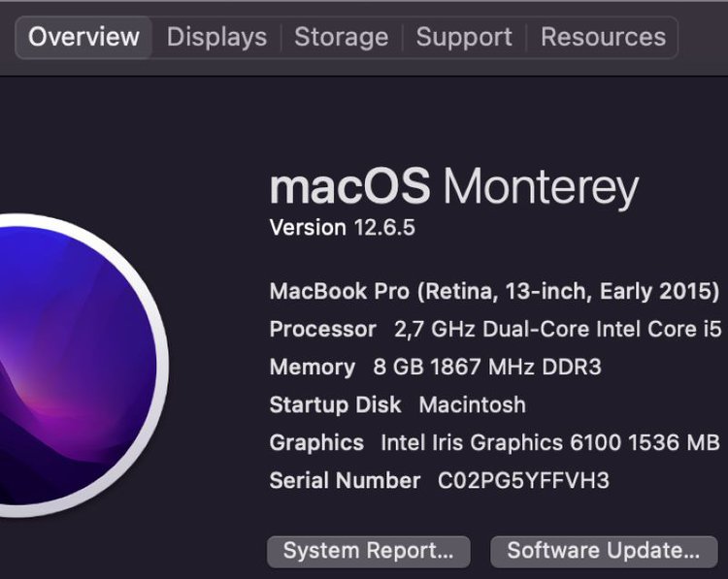Select the 8 GB 1867 MHz DDR3 value
Viewport: 728px width, 579px height.
487,367
